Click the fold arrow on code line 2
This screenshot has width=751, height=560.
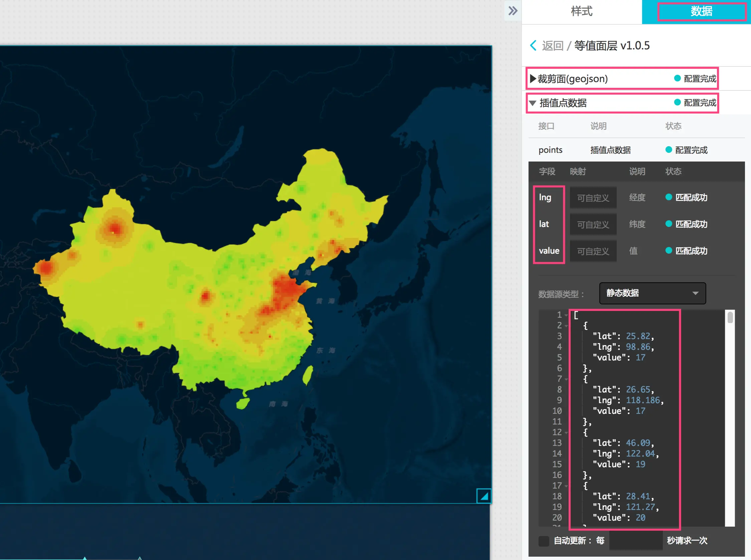pyautogui.click(x=566, y=326)
